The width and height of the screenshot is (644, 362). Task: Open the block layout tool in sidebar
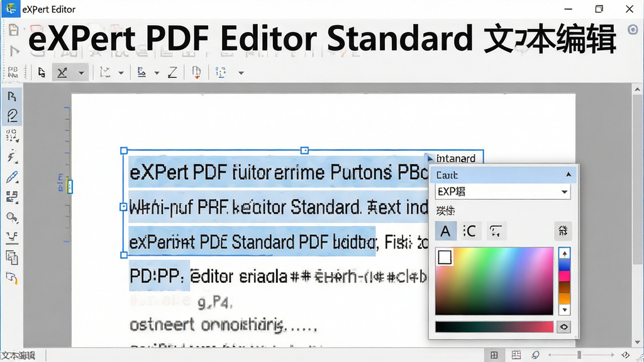coord(12,197)
